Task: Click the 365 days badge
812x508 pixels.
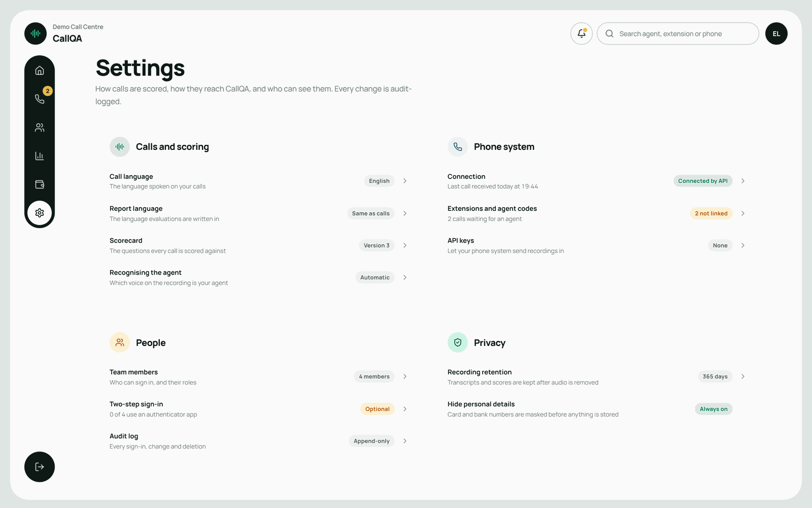Action: pos(715,376)
